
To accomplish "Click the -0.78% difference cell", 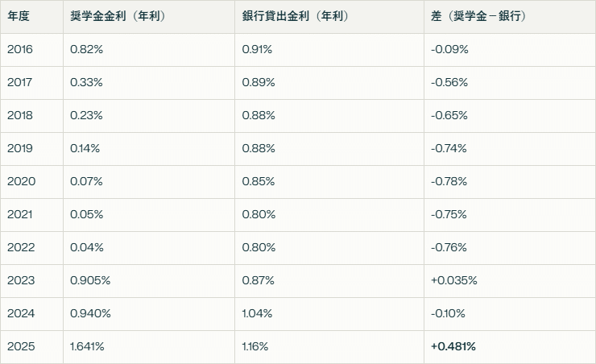I will 449,182.
